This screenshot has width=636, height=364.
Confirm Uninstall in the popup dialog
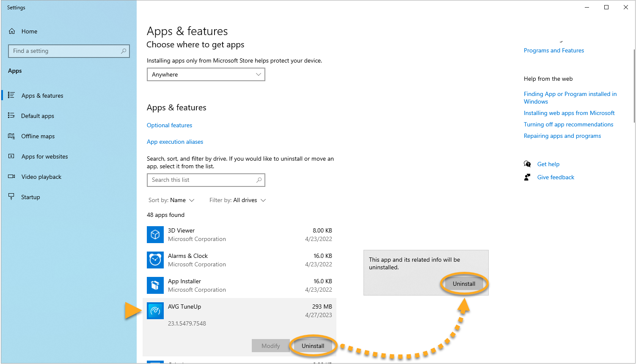pos(464,284)
